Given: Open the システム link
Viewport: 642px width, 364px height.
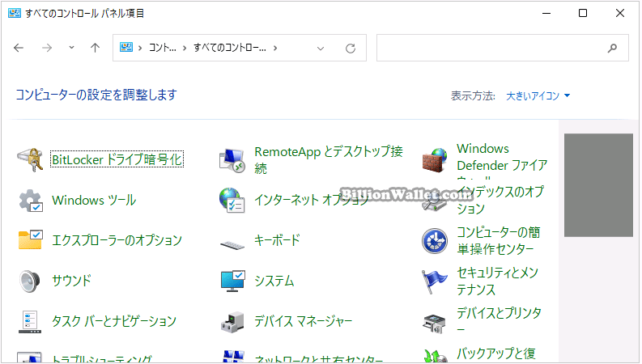Looking at the screenshot, I should (274, 281).
